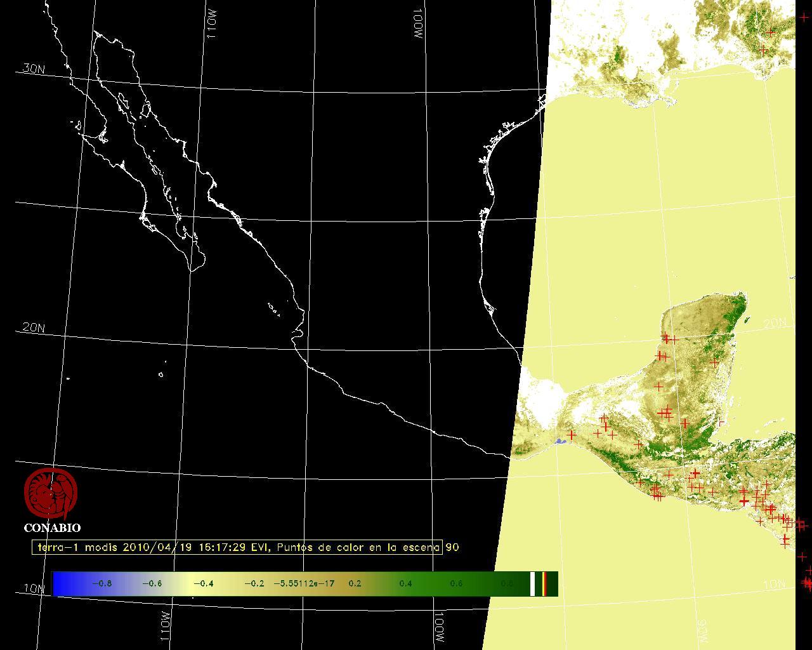This screenshot has width=812, height=650.
Task: Click the 30N latitude label
Action: click(34, 69)
